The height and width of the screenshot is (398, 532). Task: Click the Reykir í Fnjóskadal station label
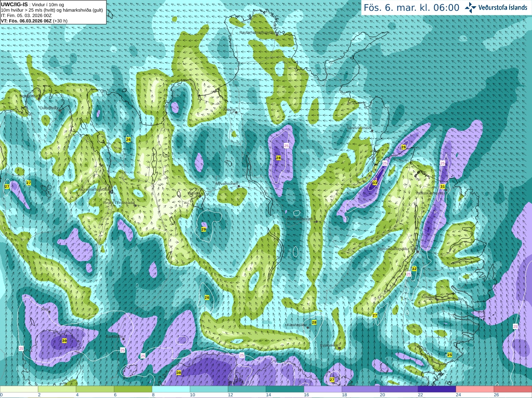119,203
